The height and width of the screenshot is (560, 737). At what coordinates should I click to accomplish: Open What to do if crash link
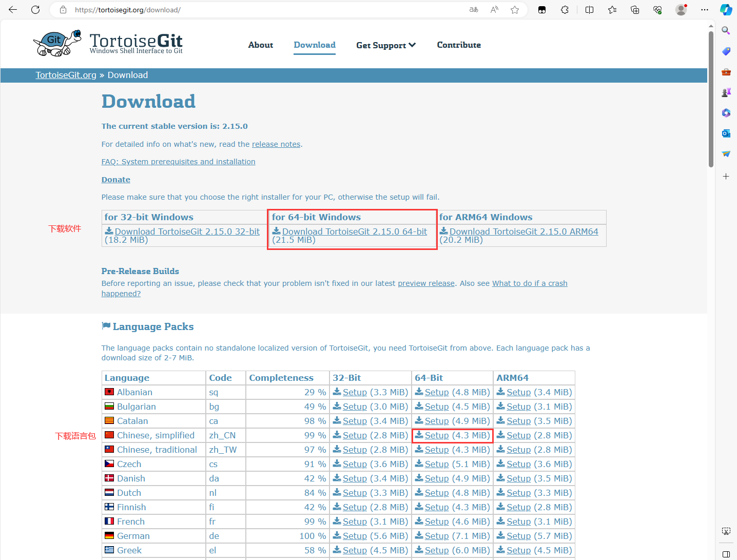pyautogui.click(x=530, y=283)
